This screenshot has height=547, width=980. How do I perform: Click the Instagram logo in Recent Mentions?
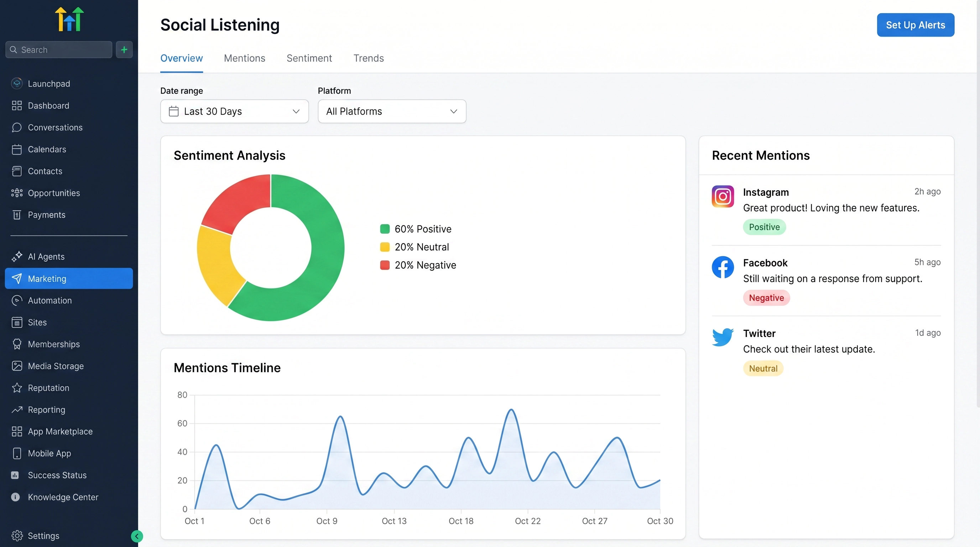click(723, 196)
